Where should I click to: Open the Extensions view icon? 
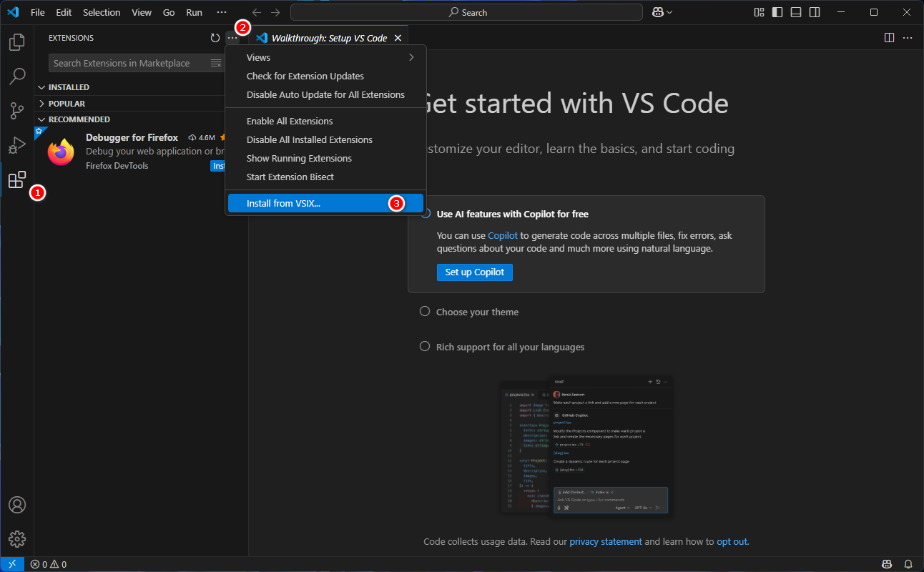pyautogui.click(x=17, y=179)
